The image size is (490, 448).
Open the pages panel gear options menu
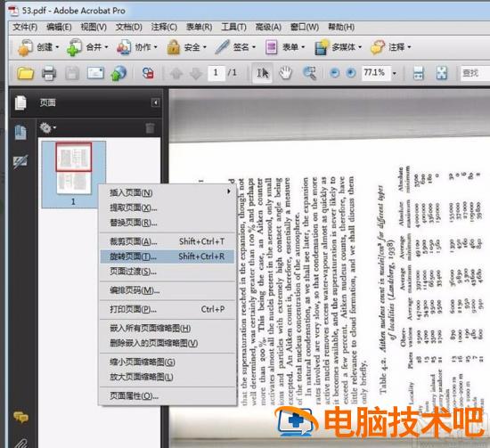coord(47,127)
